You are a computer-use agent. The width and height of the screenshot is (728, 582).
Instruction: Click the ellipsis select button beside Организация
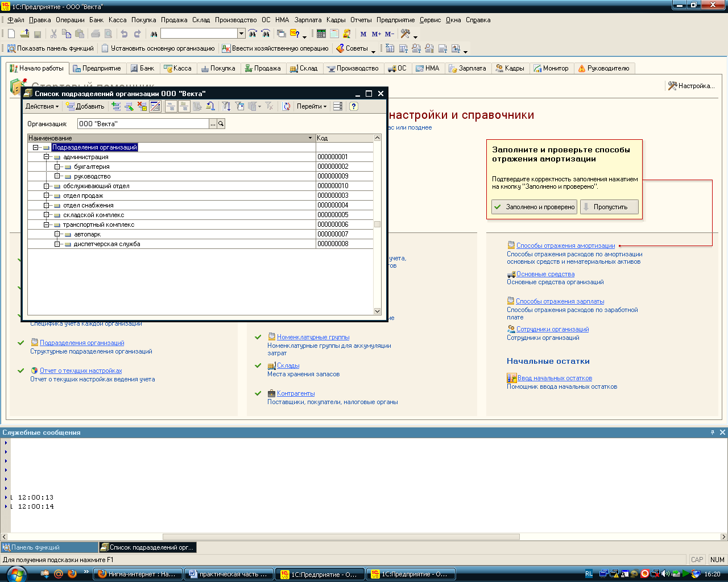[x=213, y=123]
